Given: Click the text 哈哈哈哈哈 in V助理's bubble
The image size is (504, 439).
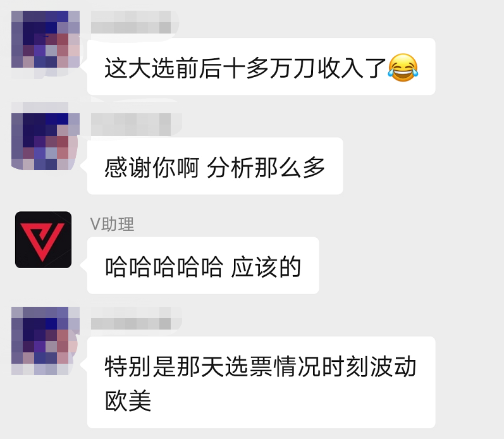Looking at the screenshot, I should (164, 267).
